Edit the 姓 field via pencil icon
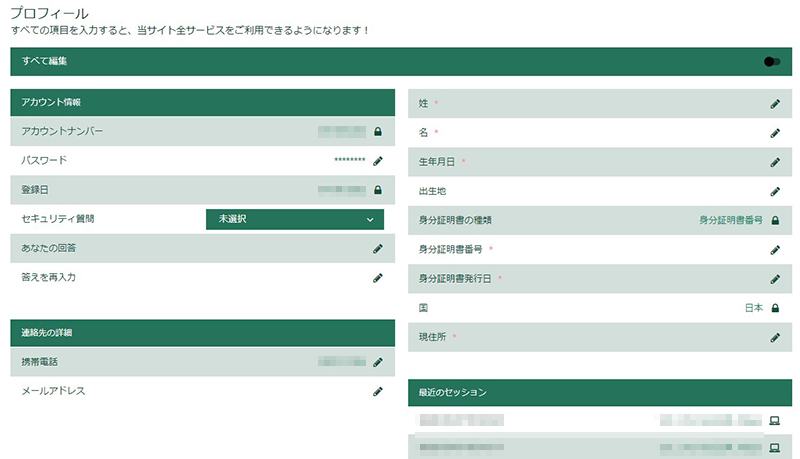 click(775, 104)
